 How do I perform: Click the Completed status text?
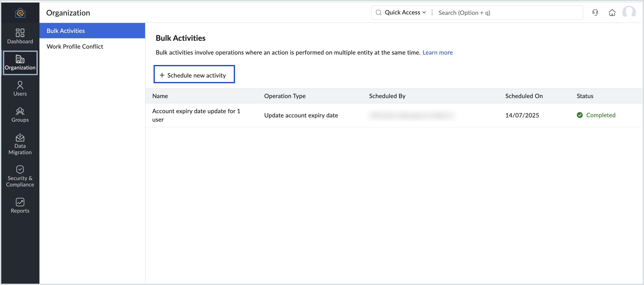coord(601,115)
